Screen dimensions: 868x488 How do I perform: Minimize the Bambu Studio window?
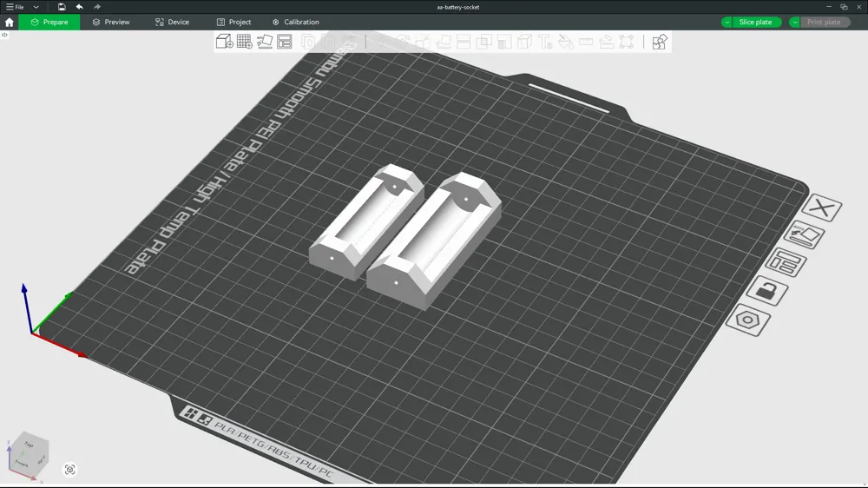coord(829,7)
